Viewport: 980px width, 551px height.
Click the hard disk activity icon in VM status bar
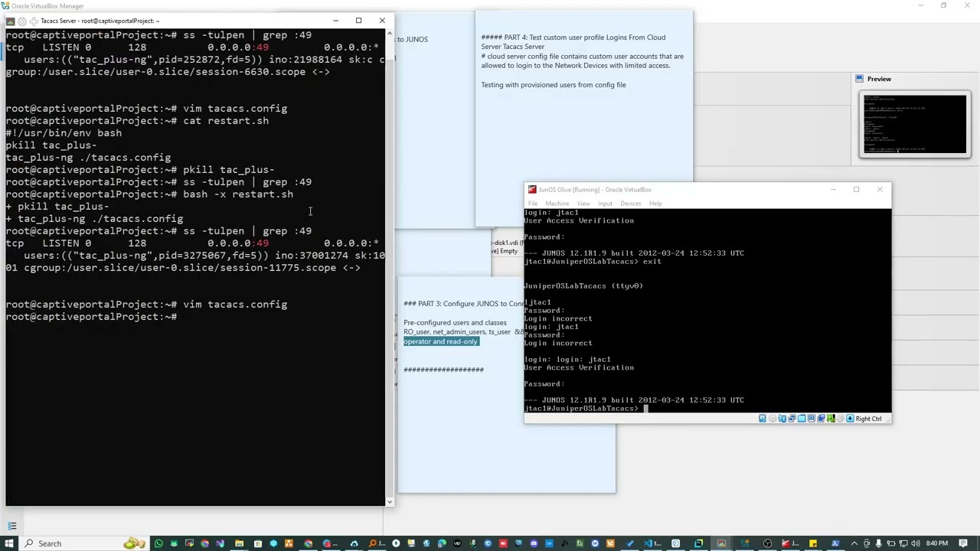tap(762, 419)
